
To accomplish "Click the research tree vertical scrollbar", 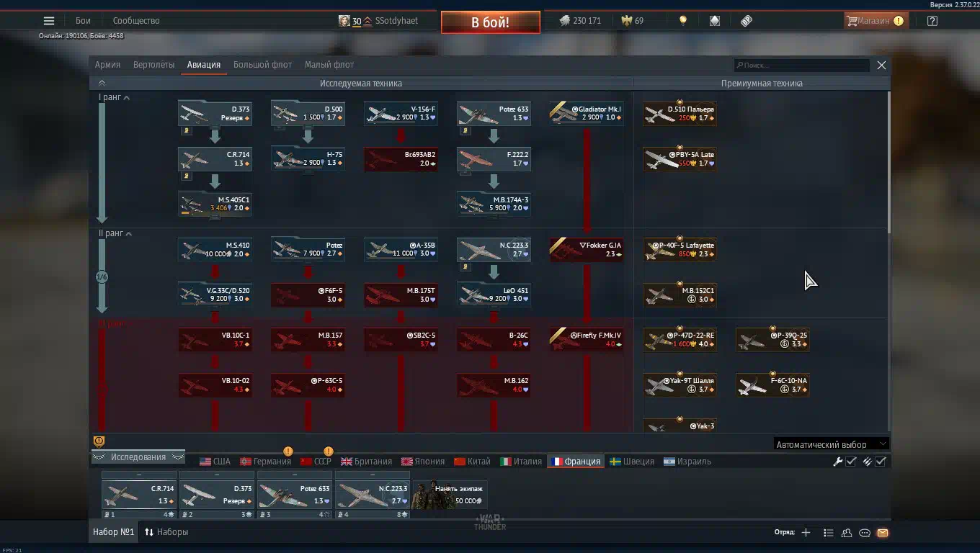I will [888, 163].
